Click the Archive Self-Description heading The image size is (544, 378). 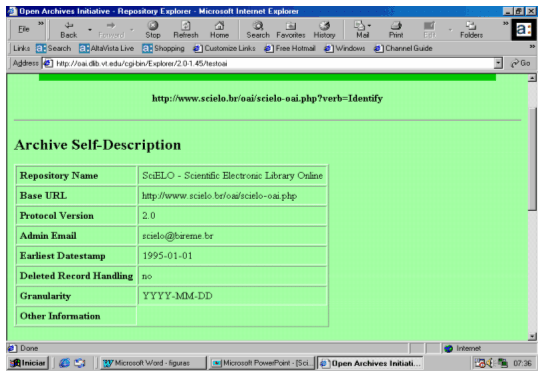click(97, 145)
